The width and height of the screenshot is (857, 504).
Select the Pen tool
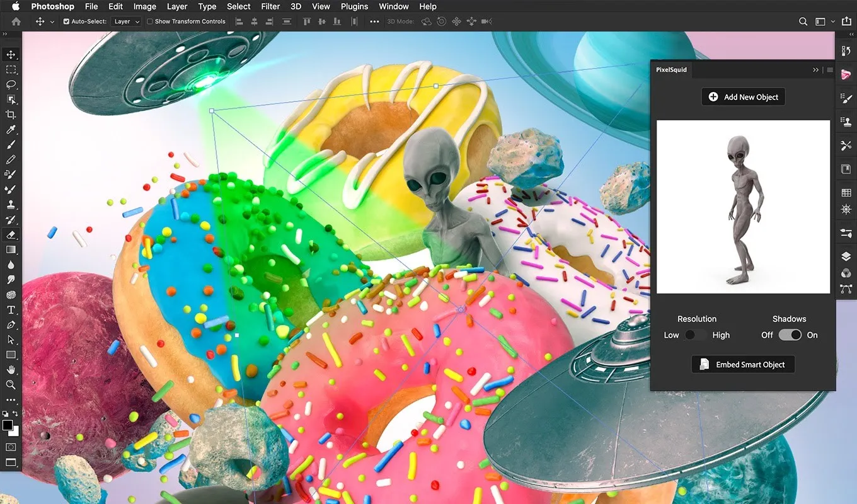tap(11, 324)
